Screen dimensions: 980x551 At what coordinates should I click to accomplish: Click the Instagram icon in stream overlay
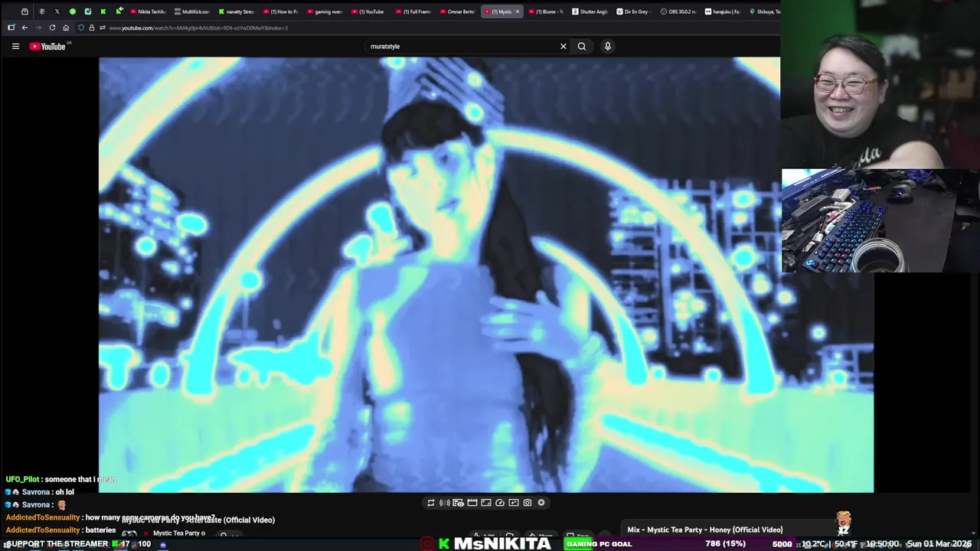(x=426, y=543)
